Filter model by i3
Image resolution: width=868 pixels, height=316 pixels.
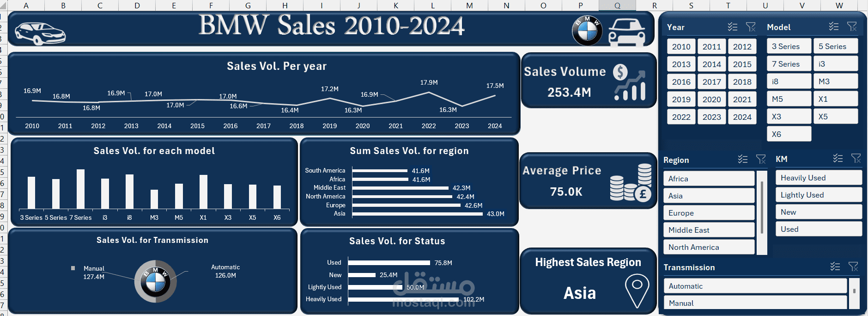click(836, 64)
